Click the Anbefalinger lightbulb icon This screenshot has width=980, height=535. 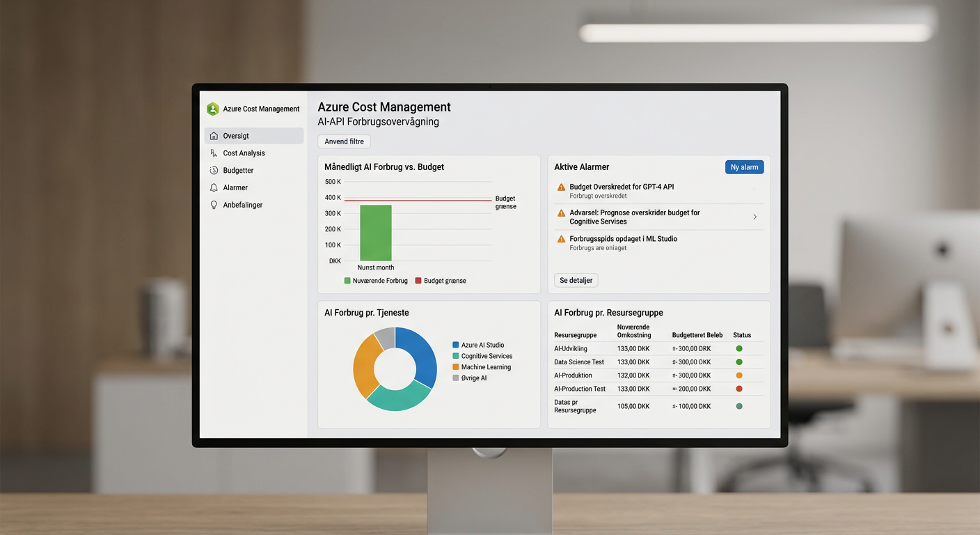(x=214, y=206)
